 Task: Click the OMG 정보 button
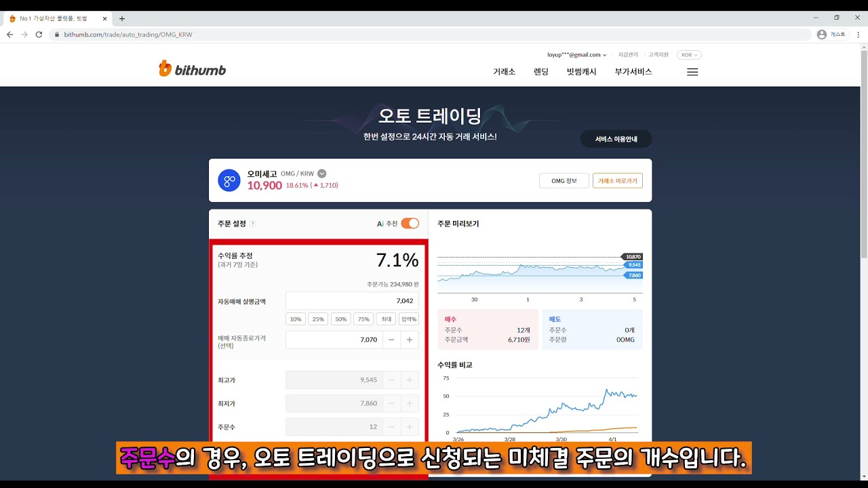(x=564, y=181)
